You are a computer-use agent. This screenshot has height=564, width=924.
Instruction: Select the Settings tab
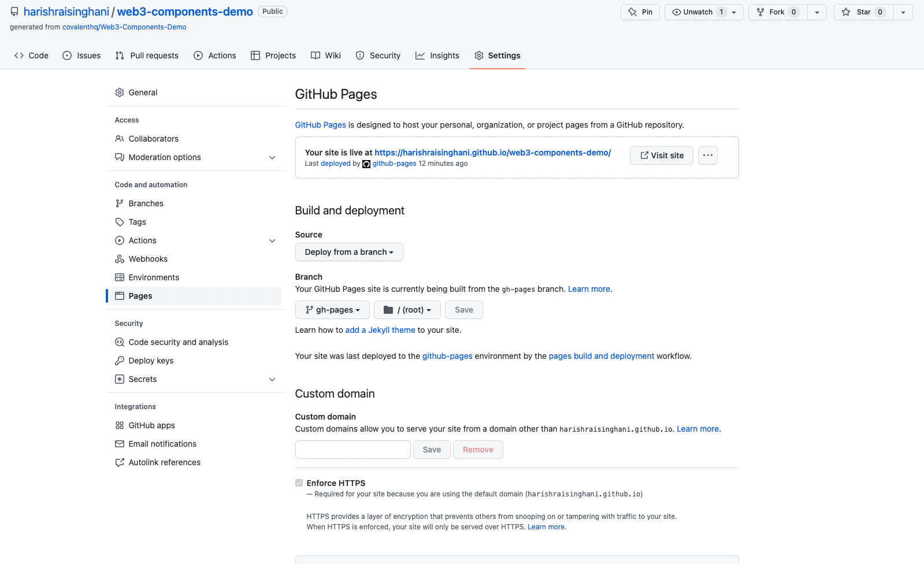[497, 55]
